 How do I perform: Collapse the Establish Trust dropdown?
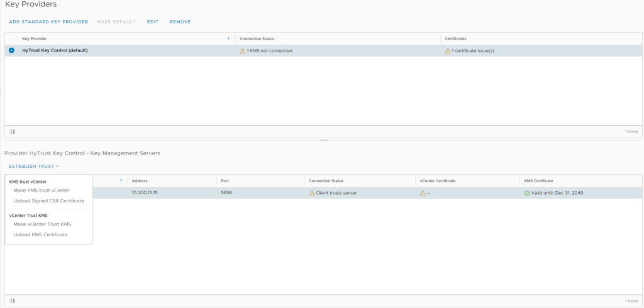point(33,167)
